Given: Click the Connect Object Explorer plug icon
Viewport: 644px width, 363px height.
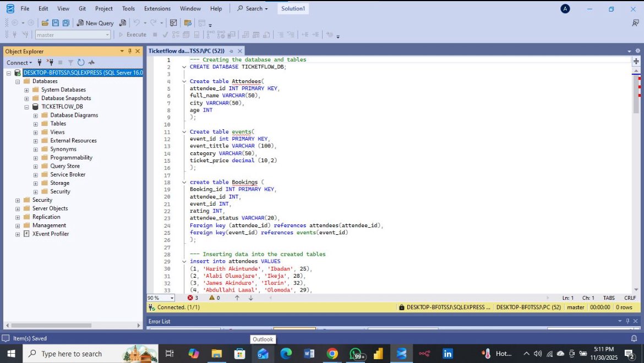Looking at the screenshot, I should [x=40, y=62].
